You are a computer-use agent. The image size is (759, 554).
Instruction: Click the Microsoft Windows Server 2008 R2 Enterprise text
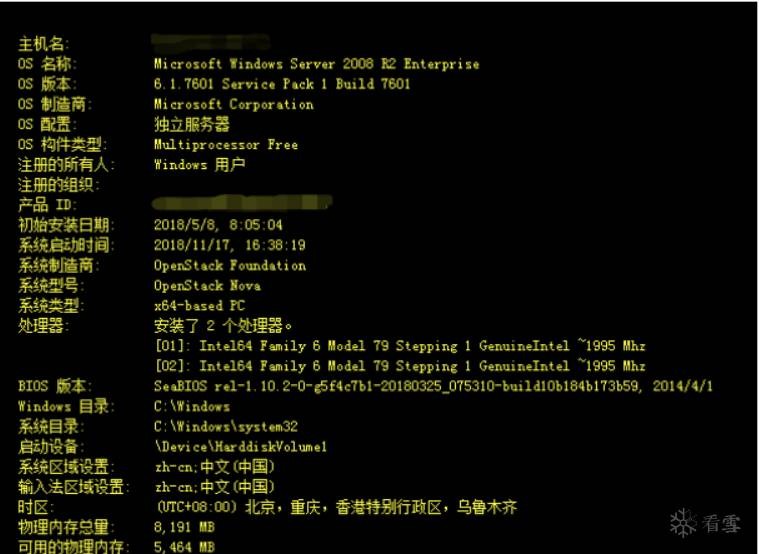coord(316,64)
